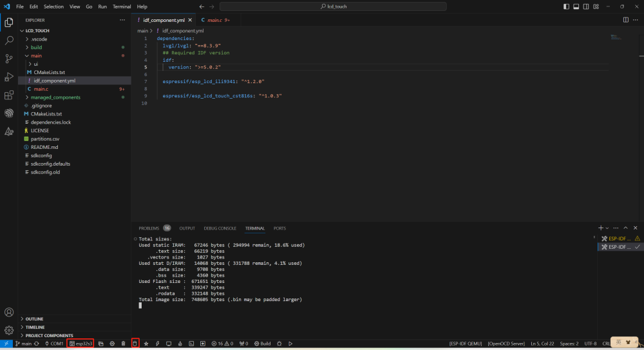Open the new terminal launch profile dropdown
This screenshot has height=350, width=644.
[608, 228]
